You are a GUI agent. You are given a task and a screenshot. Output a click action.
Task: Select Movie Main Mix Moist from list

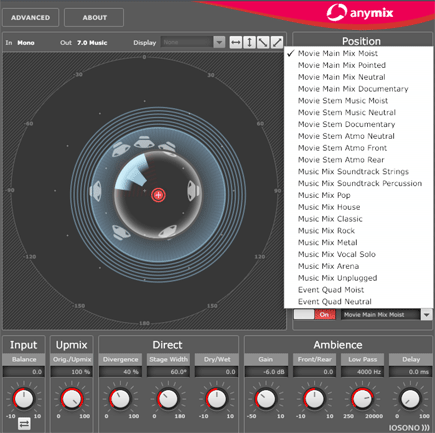tap(359, 53)
